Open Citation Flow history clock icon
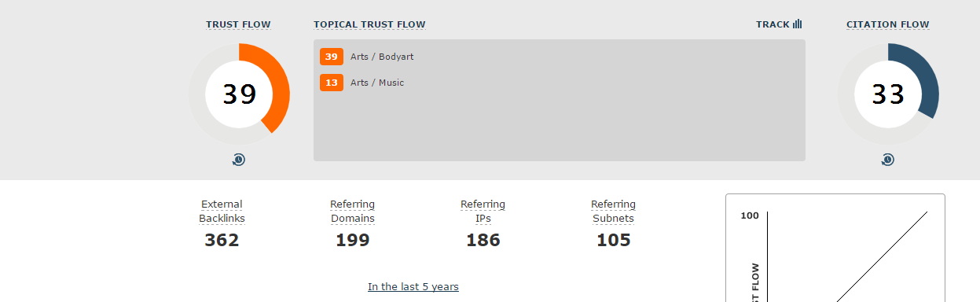Viewport: 980px width, 302px height. pos(887,160)
